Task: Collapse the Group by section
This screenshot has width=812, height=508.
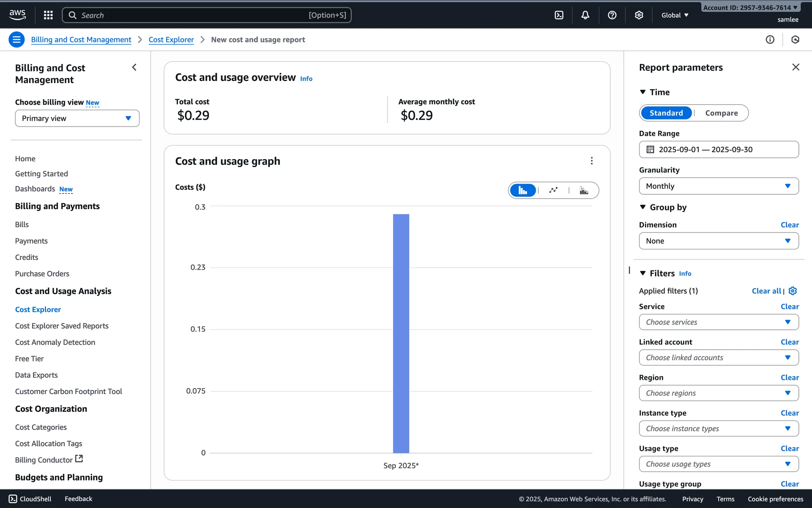Action: pos(643,207)
